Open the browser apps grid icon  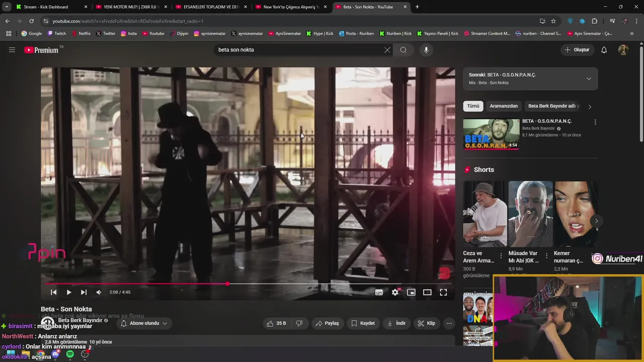click(9, 34)
